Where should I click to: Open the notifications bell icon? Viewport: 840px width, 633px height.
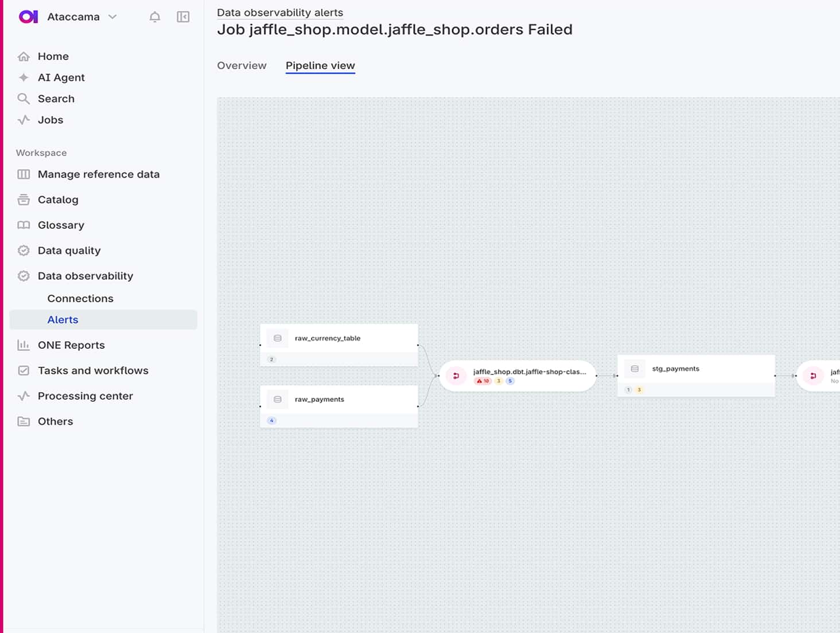[x=154, y=17]
